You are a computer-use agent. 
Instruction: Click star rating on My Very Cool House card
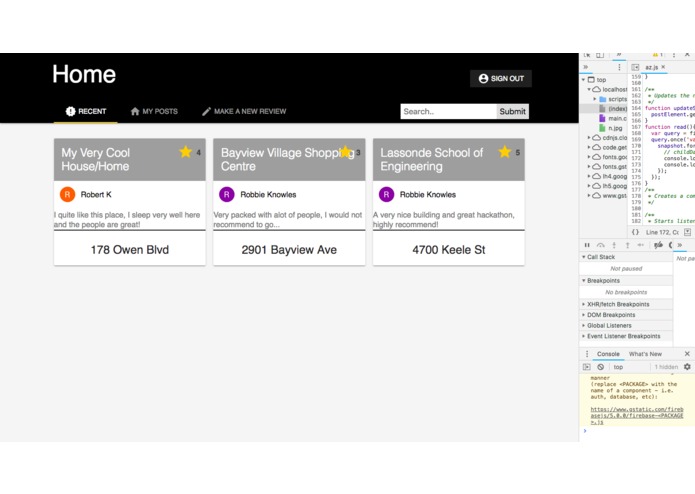tap(186, 152)
